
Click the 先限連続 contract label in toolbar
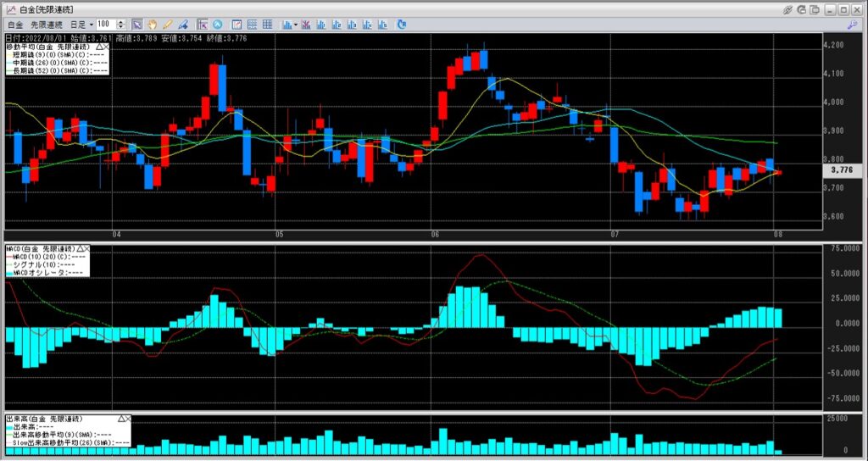(x=47, y=25)
